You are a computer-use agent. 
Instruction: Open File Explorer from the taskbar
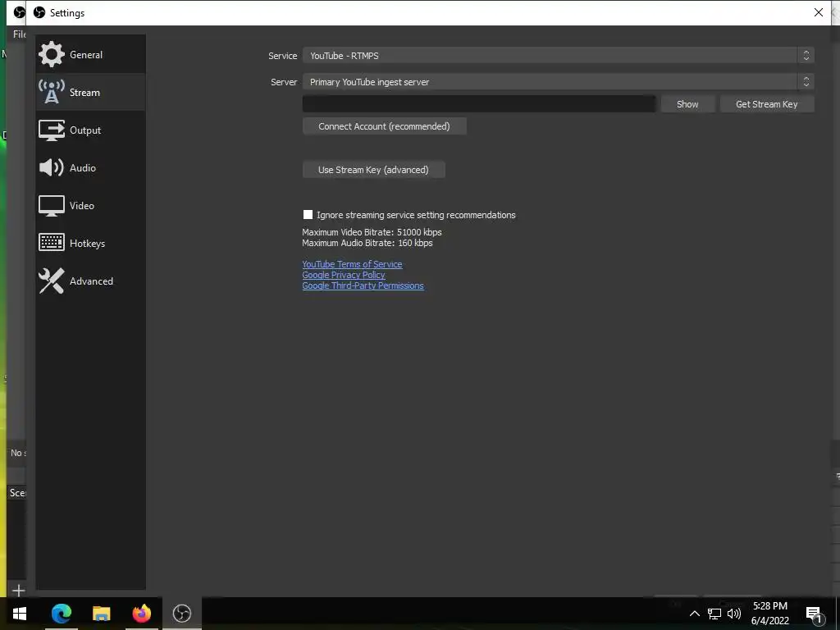[101, 614]
